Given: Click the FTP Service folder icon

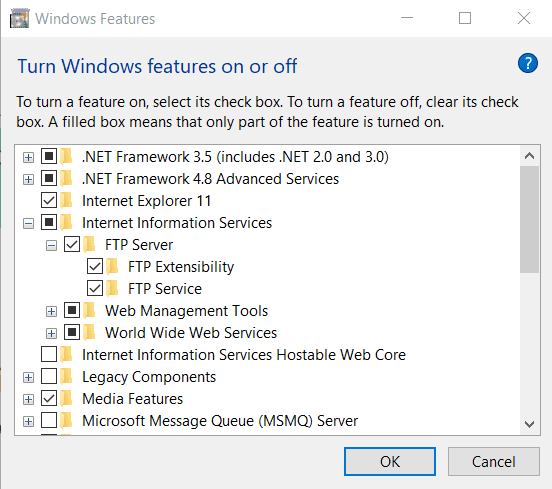Looking at the screenshot, I should point(112,289).
